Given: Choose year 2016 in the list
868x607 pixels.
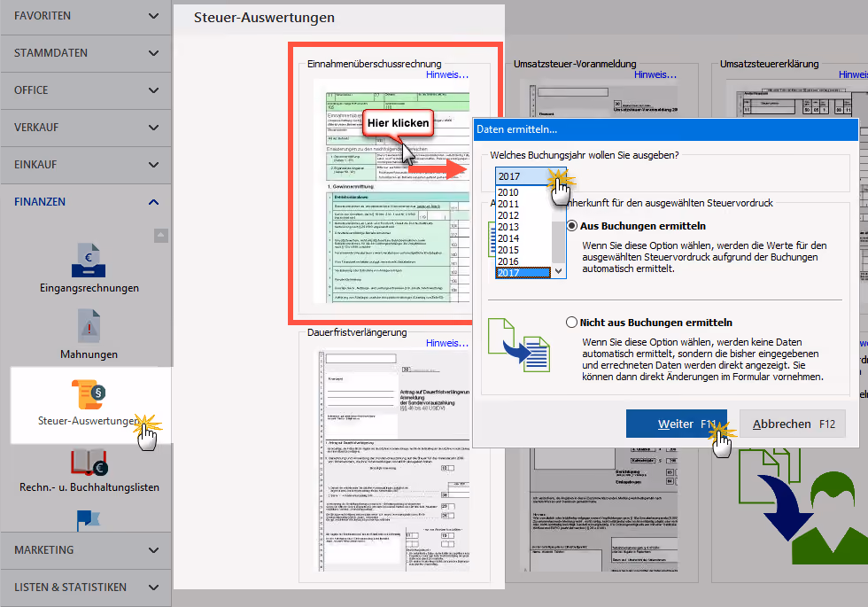Looking at the screenshot, I should [x=508, y=261].
